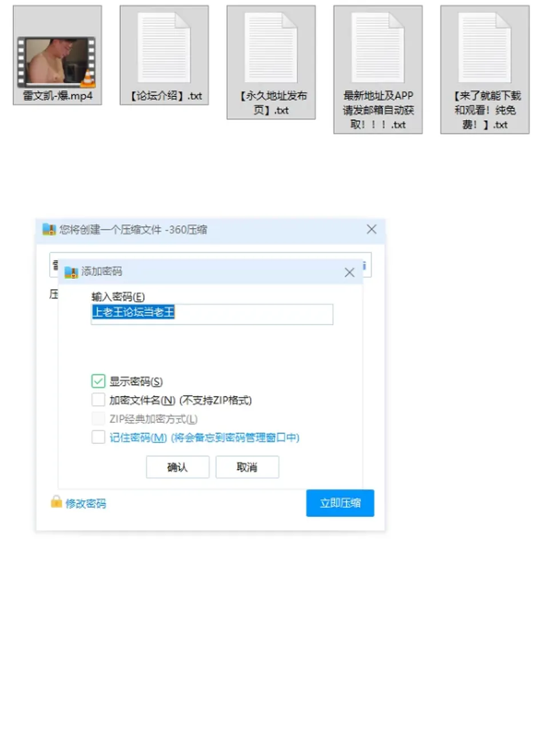549x756 pixels.
Task: Enable the 加密文件名 checkbox
Action: point(98,399)
